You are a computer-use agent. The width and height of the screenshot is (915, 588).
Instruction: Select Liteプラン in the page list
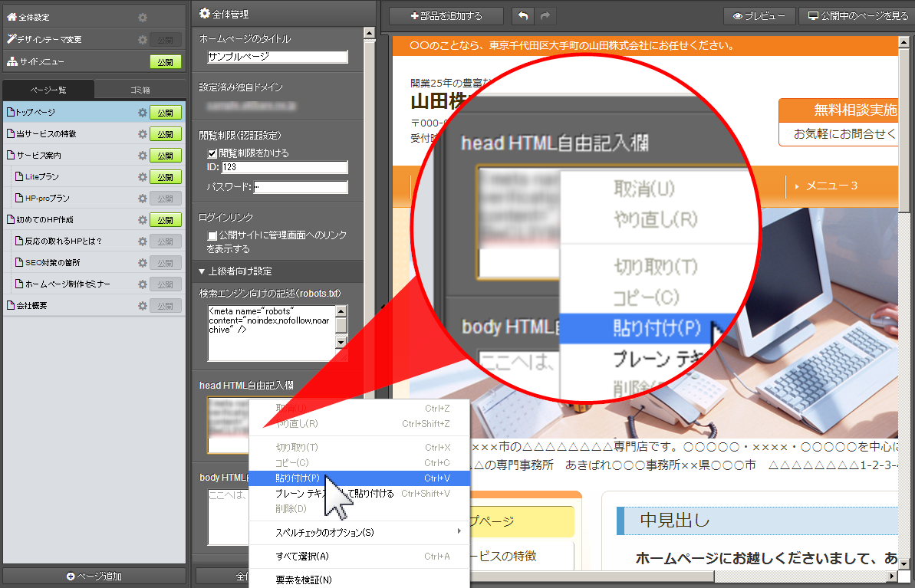point(38,177)
